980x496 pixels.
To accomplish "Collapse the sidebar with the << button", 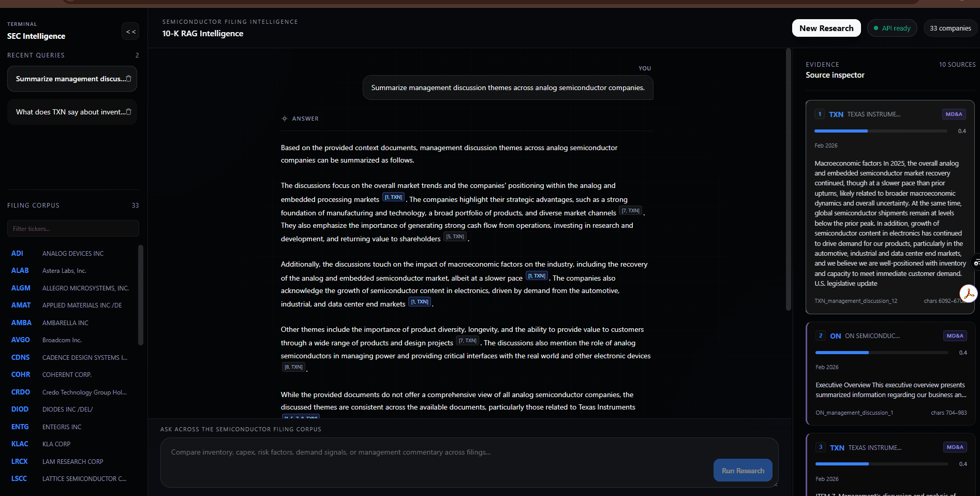I will coord(130,32).
